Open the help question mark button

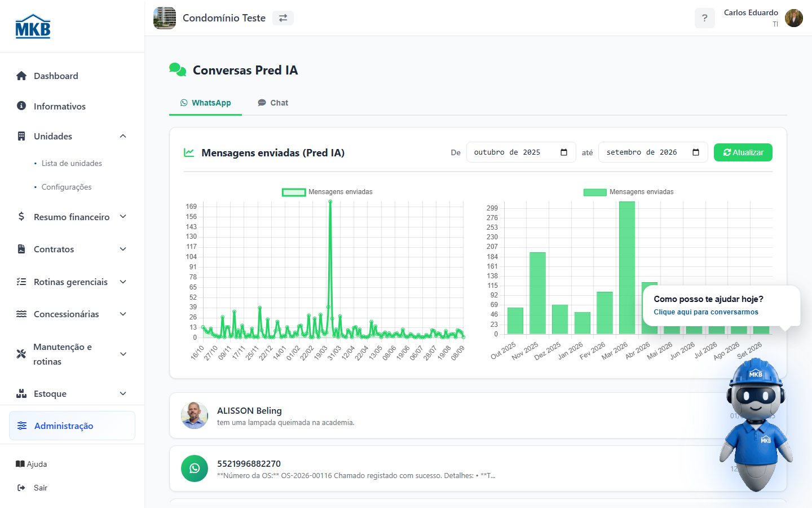click(704, 18)
